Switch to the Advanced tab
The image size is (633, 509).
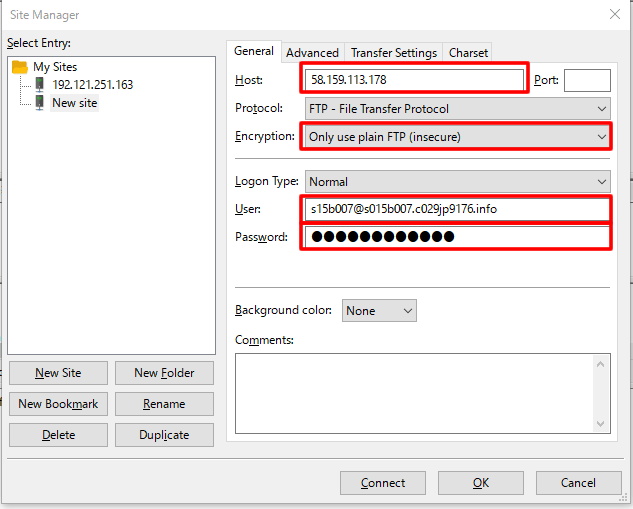(312, 53)
